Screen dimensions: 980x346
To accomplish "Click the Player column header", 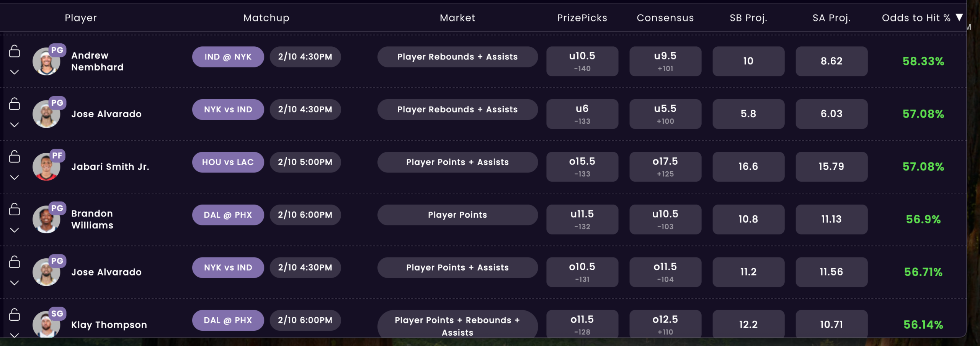I will (81, 18).
